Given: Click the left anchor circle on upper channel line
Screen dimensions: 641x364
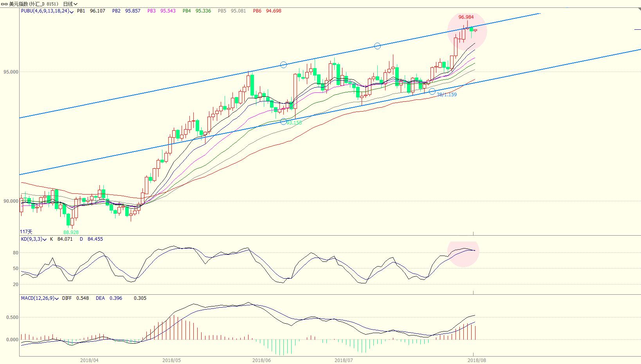Looking at the screenshot, I should (x=283, y=65).
